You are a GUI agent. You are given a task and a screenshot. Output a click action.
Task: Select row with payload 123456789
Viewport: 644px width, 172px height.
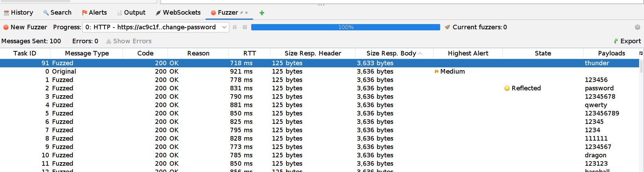tap(320, 113)
